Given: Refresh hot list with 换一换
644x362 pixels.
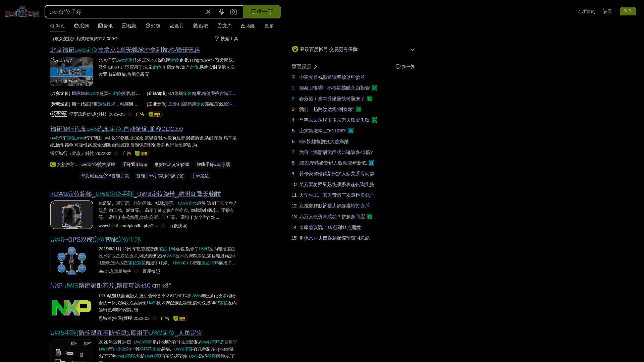Looking at the screenshot, I should [405, 67].
